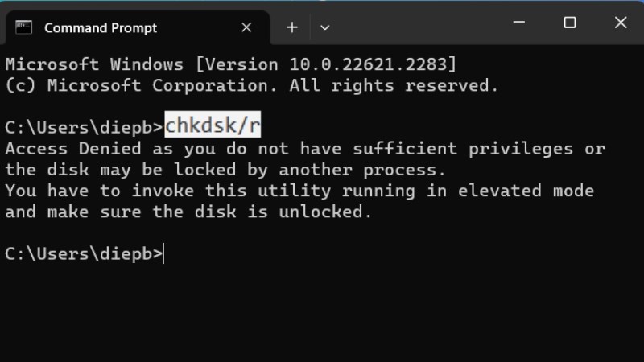Place cursor at the last C:\Users\diepb> prompt
The image size is (644, 362).
(164, 253)
